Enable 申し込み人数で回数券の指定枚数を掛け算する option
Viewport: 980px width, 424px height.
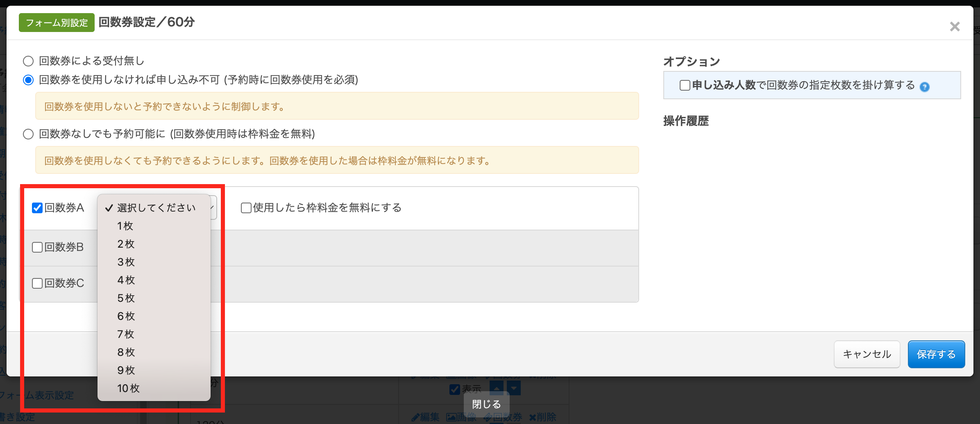[685, 85]
